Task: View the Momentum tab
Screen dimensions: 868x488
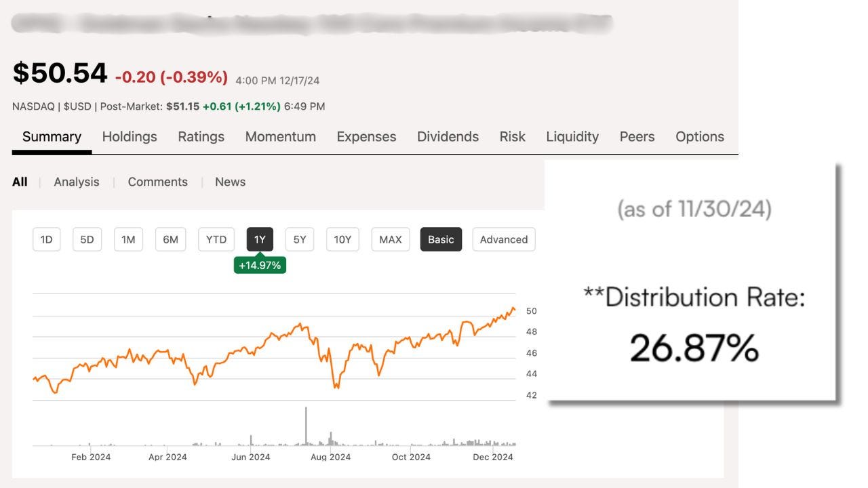Action: (x=280, y=136)
